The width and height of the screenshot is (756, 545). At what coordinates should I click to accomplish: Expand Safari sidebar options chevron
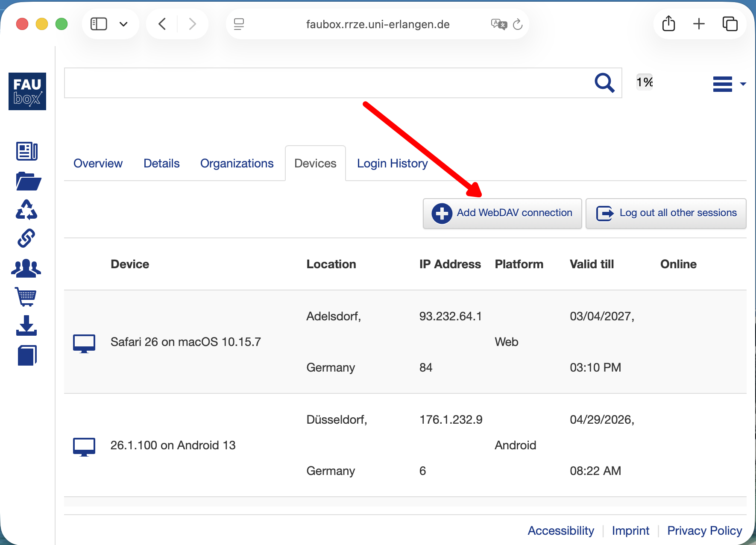coord(123,24)
